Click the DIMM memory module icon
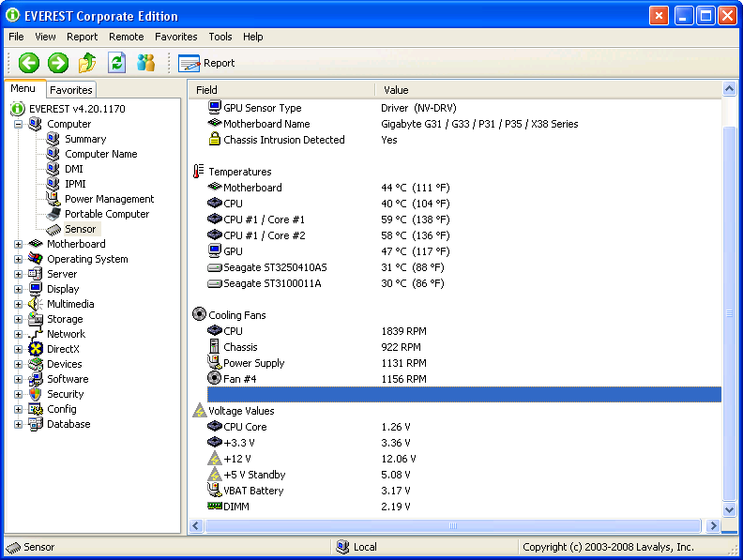Image resolution: width=743 pixels, height=560 pixels. pyautogui.click(x=215, y=506)
